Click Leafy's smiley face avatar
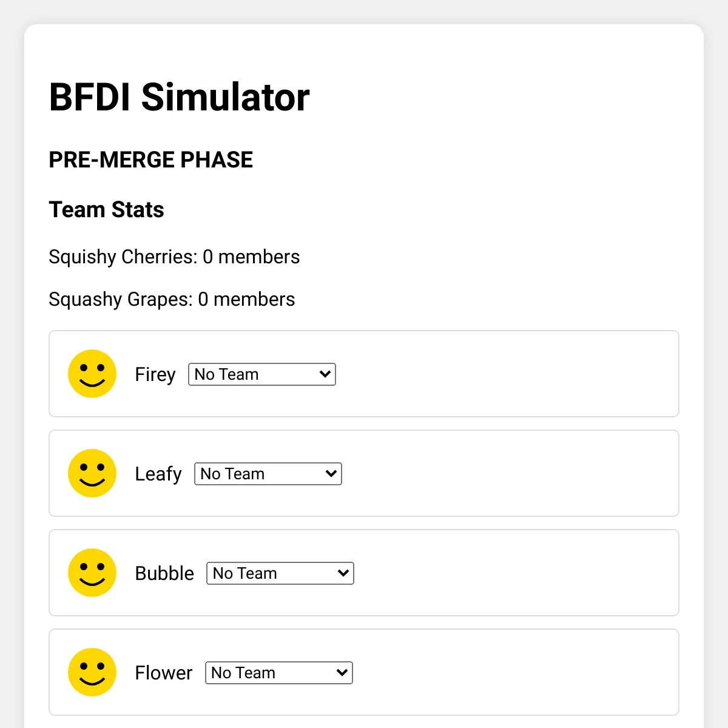The height and width of the screenshot is (728, 728). coord(92,474)
